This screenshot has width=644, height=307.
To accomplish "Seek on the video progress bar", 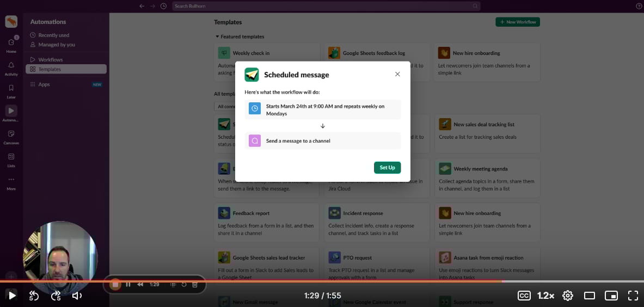I will (x=322, y=281).
